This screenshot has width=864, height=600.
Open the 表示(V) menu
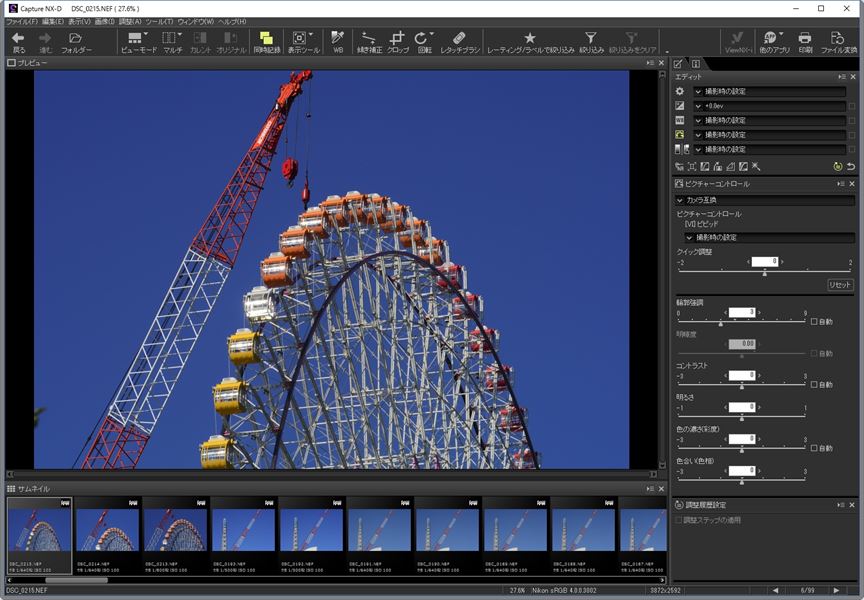coord(79,21)
